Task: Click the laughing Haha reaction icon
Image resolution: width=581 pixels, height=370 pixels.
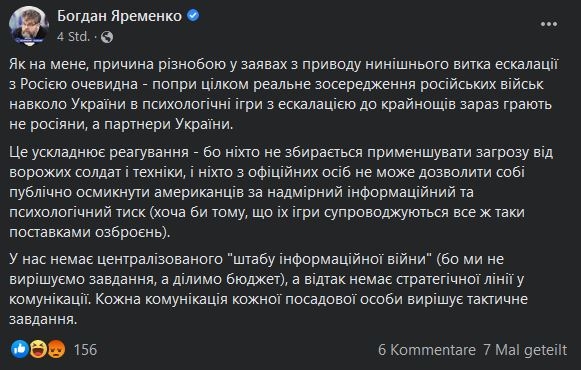Action: point(38,349)
